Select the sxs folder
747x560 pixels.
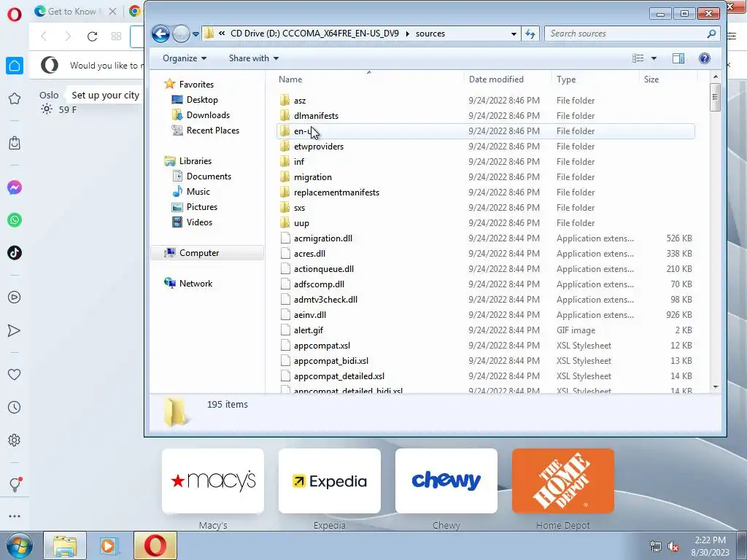pos(485,208)
